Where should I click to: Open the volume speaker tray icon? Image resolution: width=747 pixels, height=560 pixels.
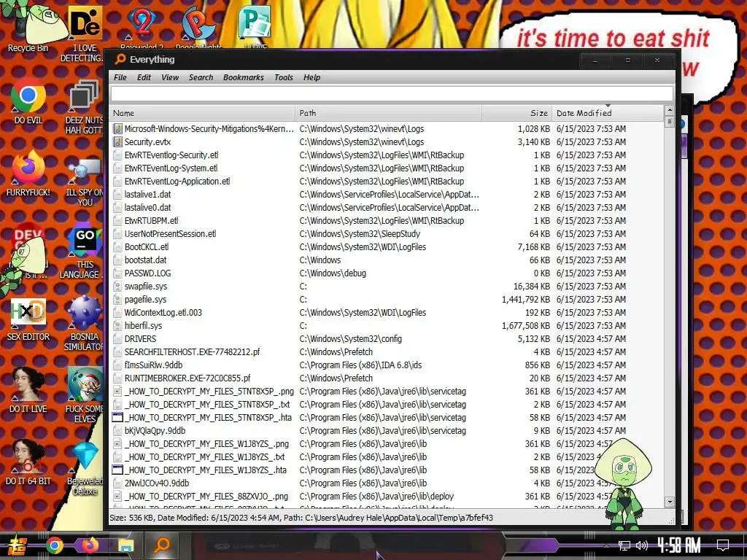(x=642, y=545)
